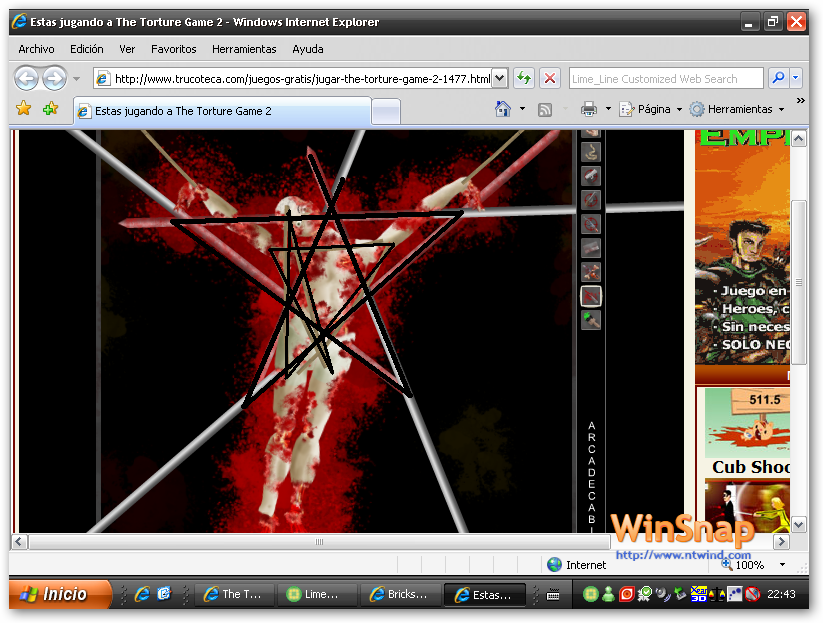823x623 pixels.
Task: Click the Refresh page button
Action: pyautogui.click(x=524, y=79)
